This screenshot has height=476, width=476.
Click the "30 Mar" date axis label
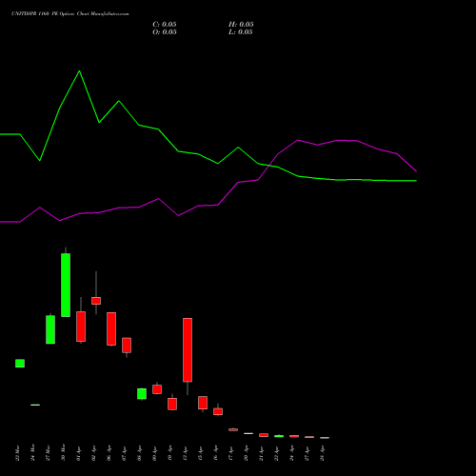(64, 452)
